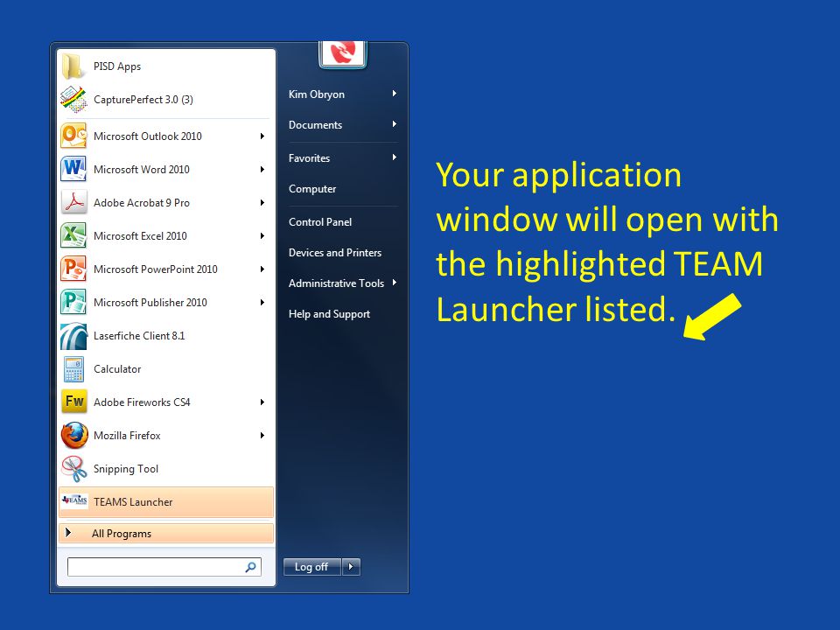Expand the Administrative Tools submenu arrow
Image resolution: width=840 pixels, height=630 pixels.
tap(395, 283)
